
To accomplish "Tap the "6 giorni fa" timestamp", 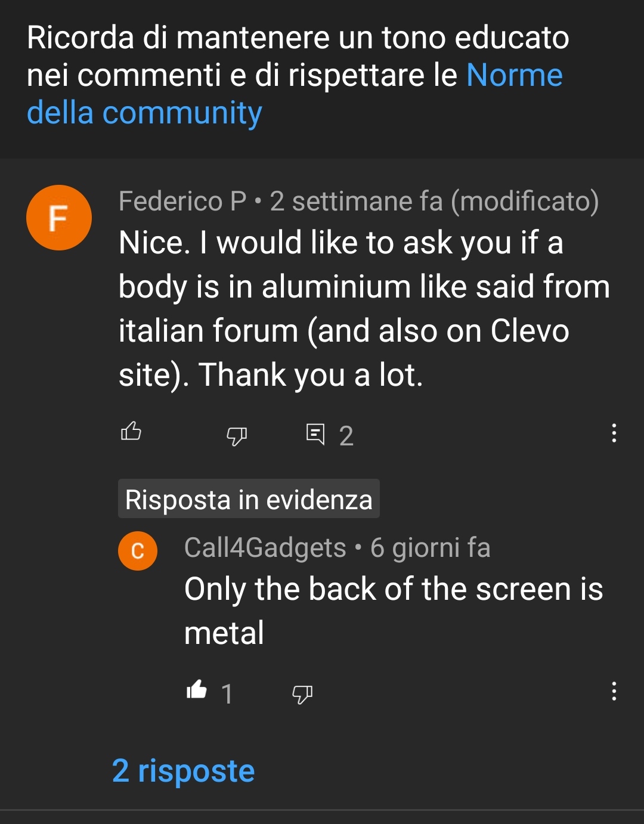I will (430, 548).
